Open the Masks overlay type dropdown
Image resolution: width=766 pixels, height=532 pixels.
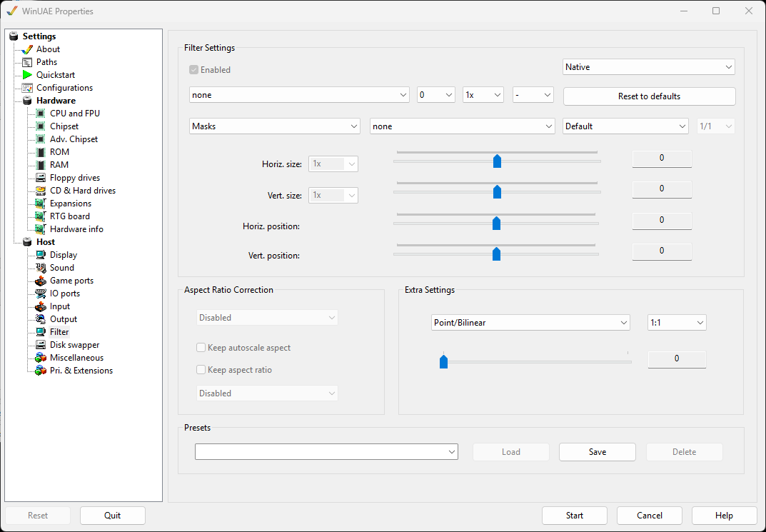point(275,126)
